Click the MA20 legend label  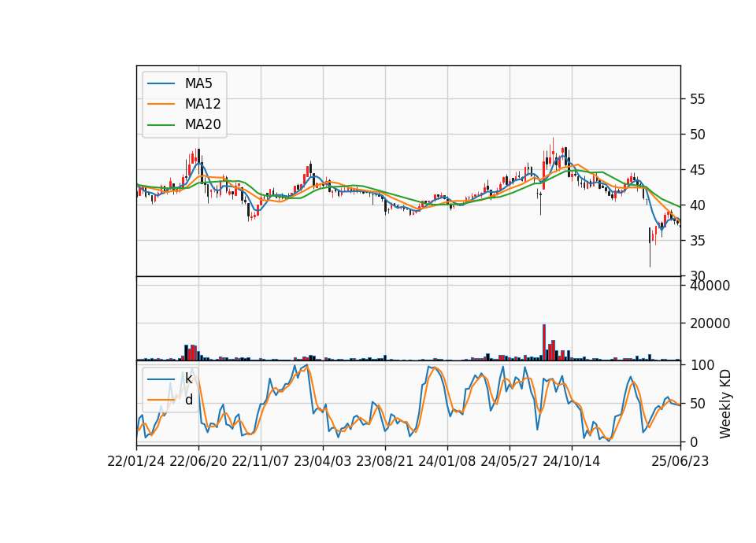pyautogui.click(x=202, y=124)
